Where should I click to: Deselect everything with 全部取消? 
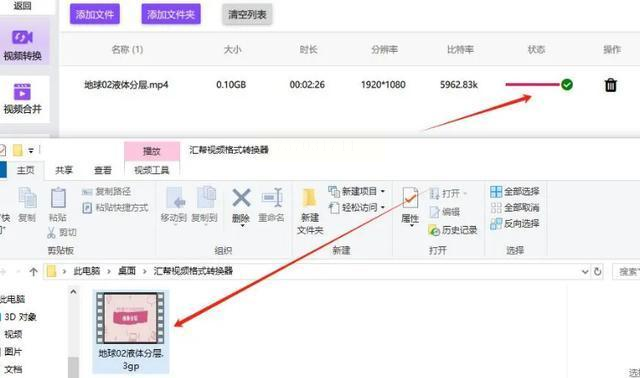[x=515, y=208]
